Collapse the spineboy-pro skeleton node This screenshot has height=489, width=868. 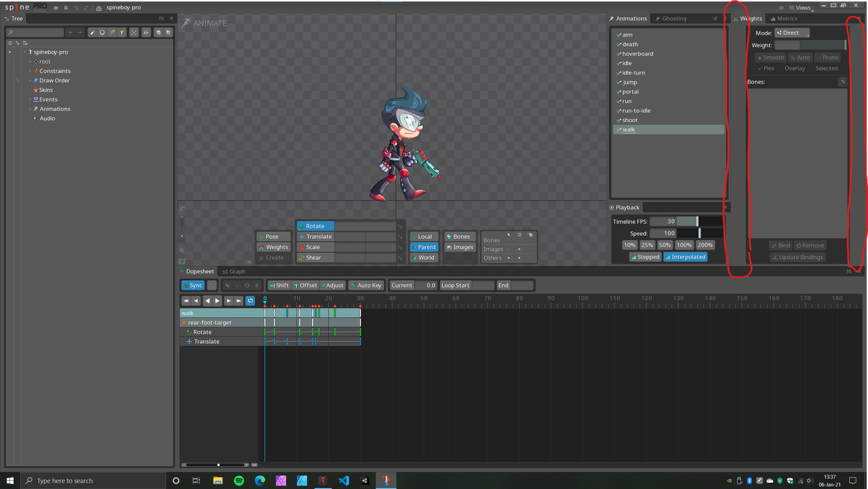point(25,52)
